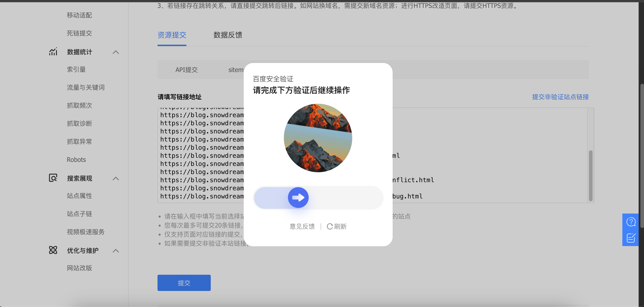Open Robots in the sidebar
Screen dimensions: 644x307
point(76,160)
